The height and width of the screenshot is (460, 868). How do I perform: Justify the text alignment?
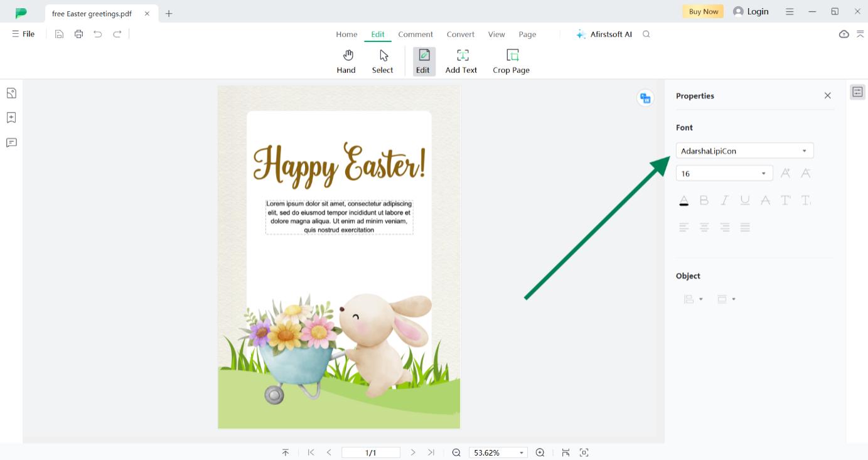pyautogui.click(x=745, y=227)
